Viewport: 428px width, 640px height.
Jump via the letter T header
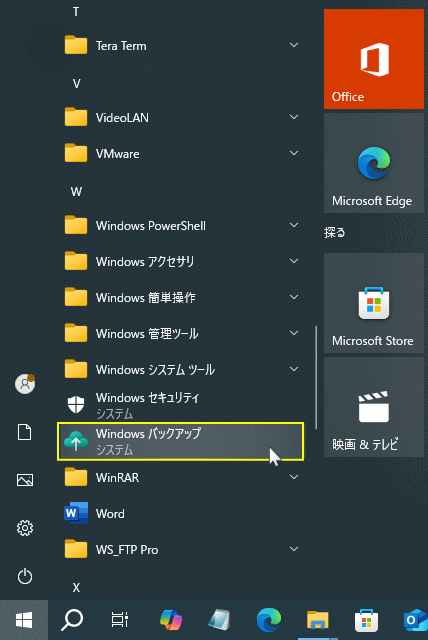point(76,12)
